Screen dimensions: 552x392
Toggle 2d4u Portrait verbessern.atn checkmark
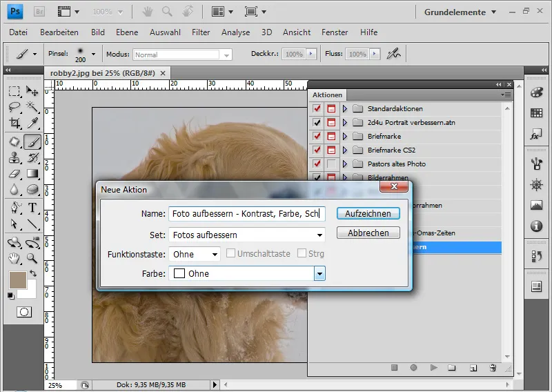(x=317, y=122)
